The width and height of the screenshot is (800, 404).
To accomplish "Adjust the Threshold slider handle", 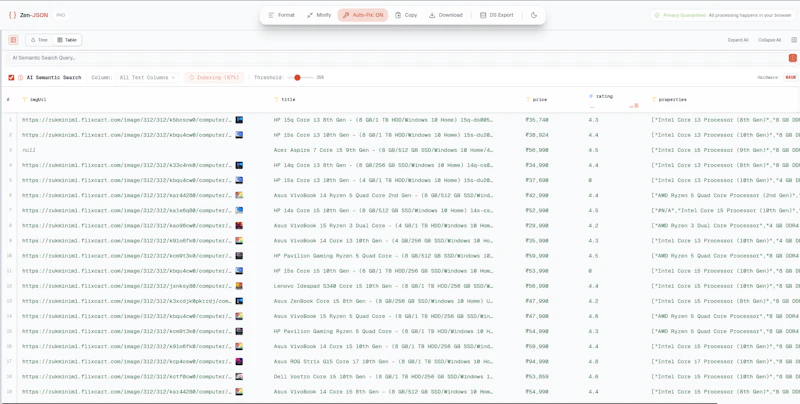I will tap(297, 78).
